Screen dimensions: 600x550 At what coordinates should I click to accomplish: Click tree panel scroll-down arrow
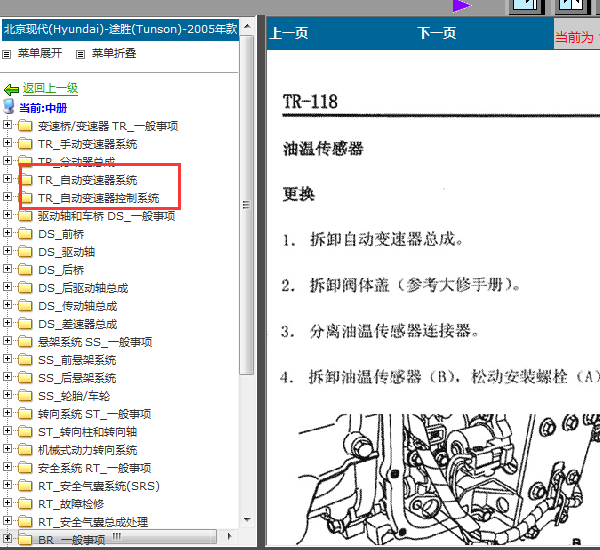coord(247,520)
